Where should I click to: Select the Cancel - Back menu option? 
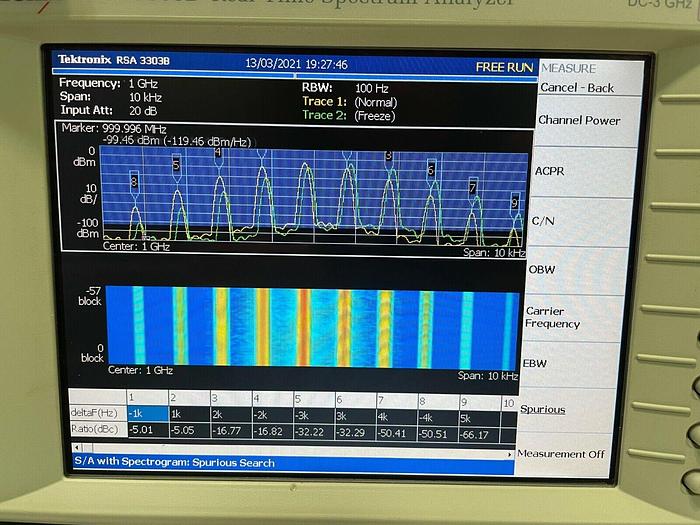pos(577,88)
